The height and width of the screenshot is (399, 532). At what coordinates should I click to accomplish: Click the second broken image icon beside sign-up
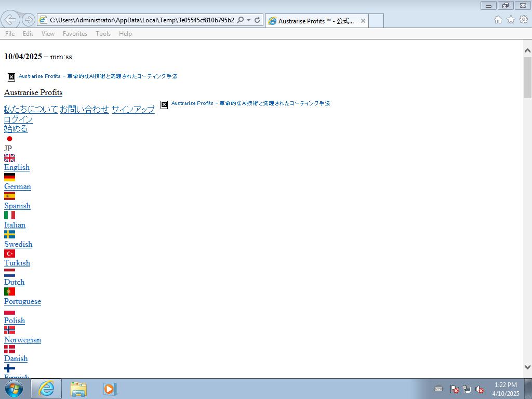coord(164,104)
